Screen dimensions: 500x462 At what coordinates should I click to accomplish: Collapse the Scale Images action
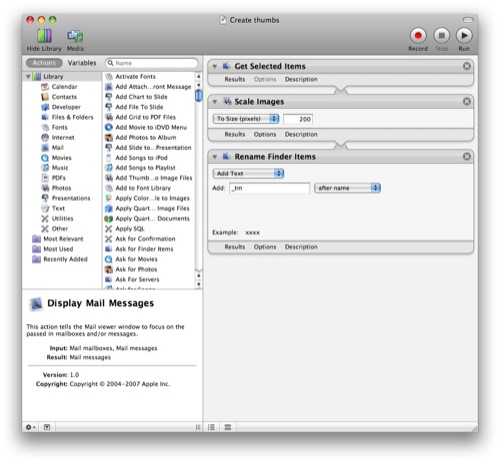[x=215, y=102]
